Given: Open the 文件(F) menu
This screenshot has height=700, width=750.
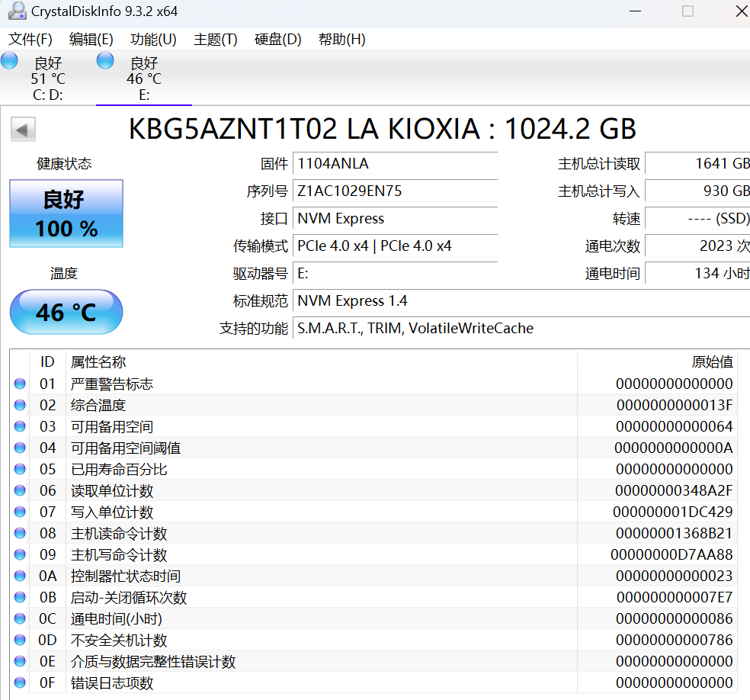Looking at the screenshot, I should pyautogui.click(x=30, y=39).
